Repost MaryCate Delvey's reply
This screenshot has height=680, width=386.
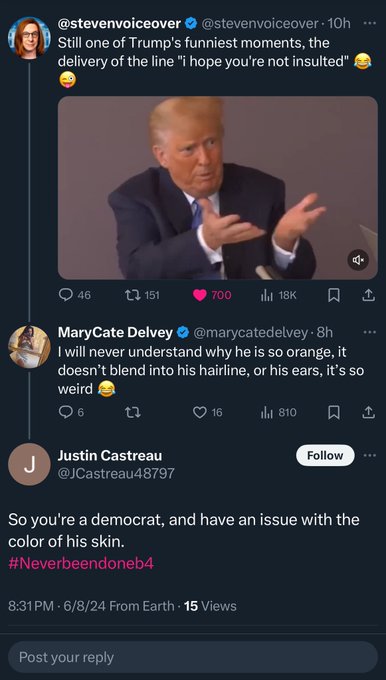(x=132, y=412)
